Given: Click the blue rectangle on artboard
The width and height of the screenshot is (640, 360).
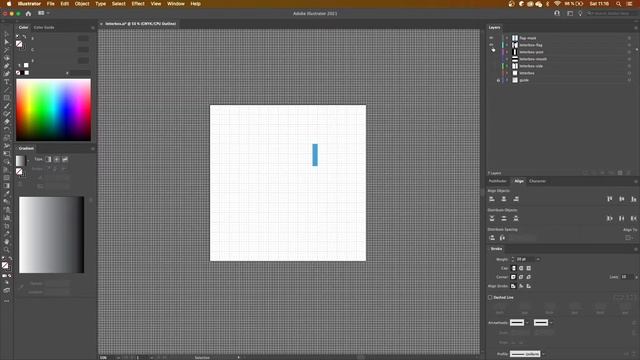Looking at the screenshot, I should 315,155.
